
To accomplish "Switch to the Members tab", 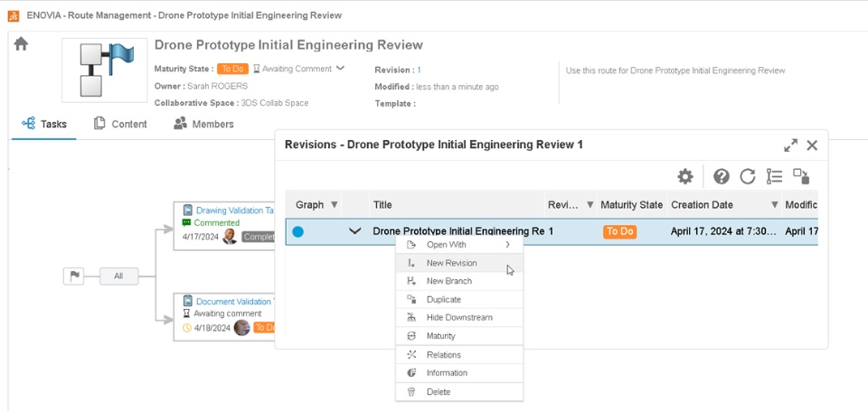I will point(203,125).
